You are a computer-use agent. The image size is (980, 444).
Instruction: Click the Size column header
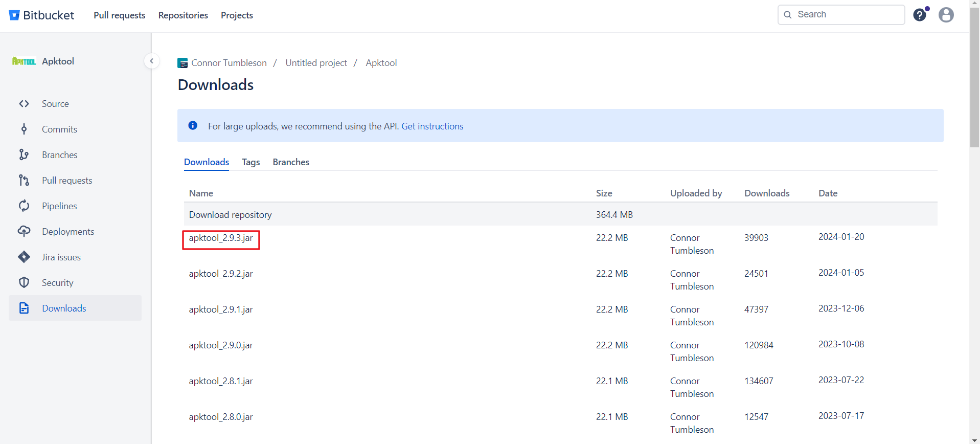tap(604, 193)
